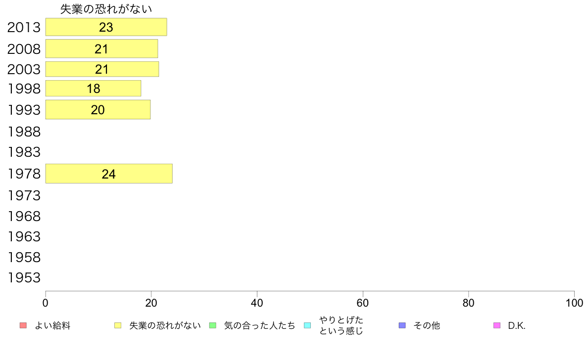
Task: Select the 2008 bar showing 21
Action: [x=101, y=49]
